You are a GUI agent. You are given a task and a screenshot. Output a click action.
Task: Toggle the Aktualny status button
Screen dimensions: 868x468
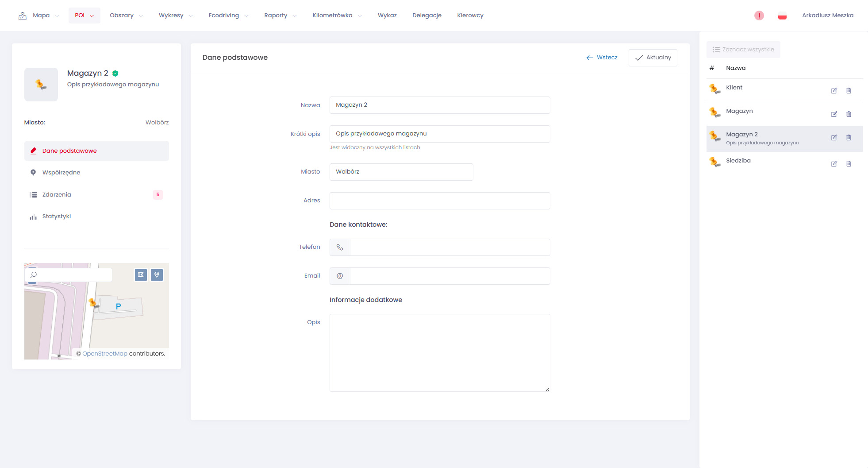pos(653,58)
